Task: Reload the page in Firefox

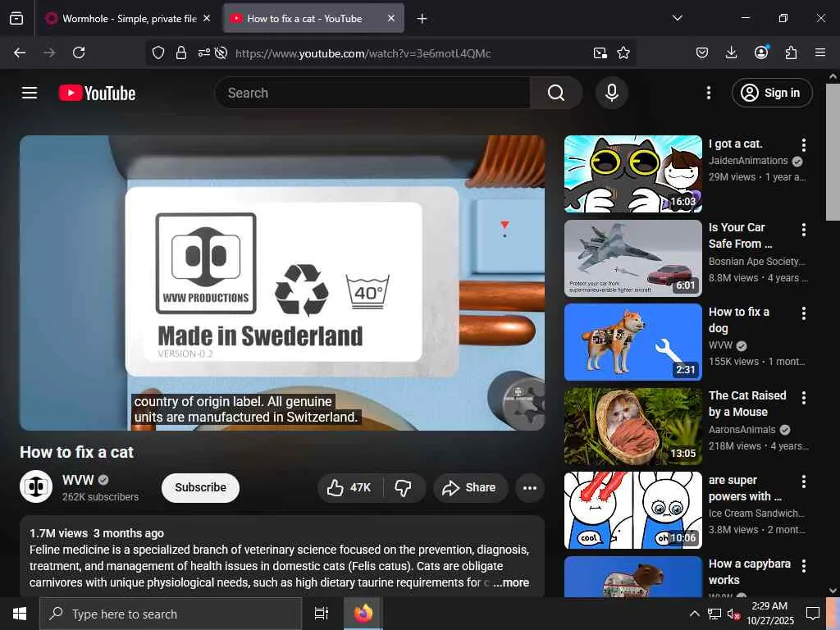Action: [79, 52]
